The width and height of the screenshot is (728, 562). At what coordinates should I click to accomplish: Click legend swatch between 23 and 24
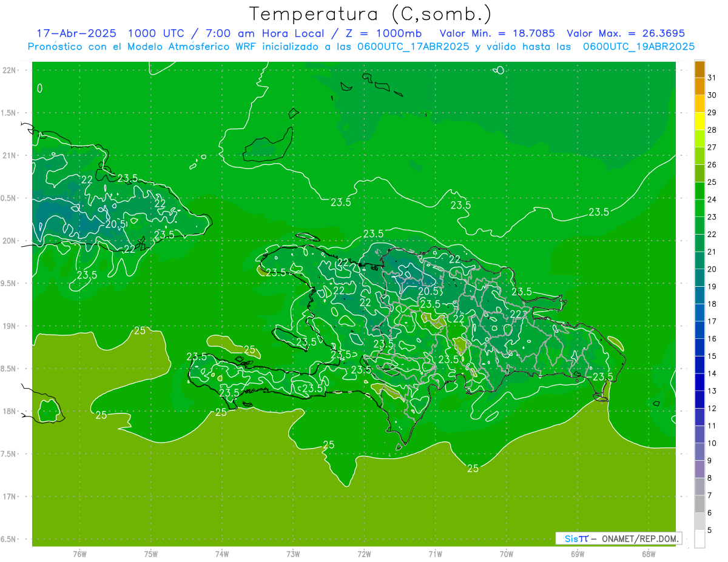pyautogui.click(x=699, y=208)
